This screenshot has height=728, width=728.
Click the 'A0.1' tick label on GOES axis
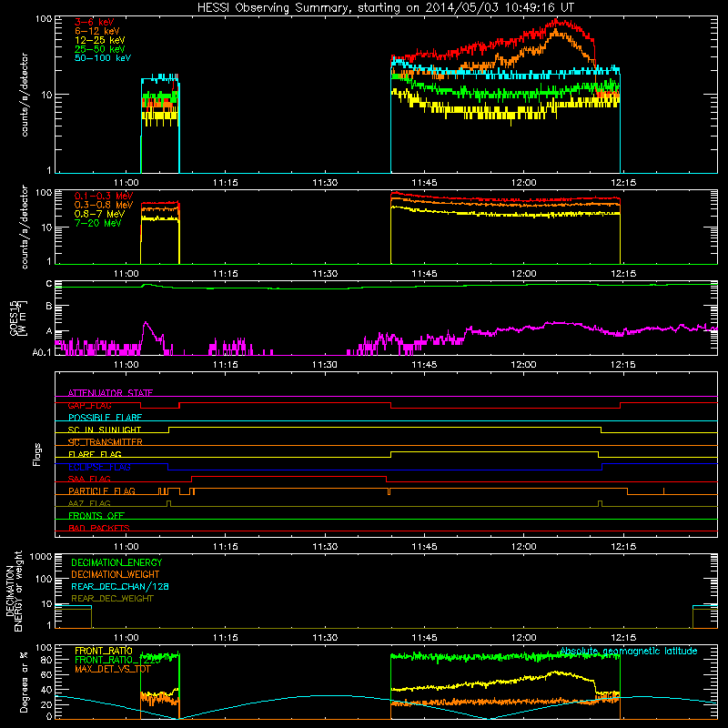click(x=42, y=352)
